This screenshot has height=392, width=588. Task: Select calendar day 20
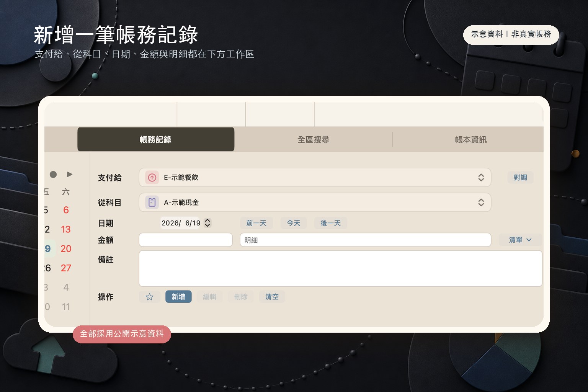click(x=66, y=249)
